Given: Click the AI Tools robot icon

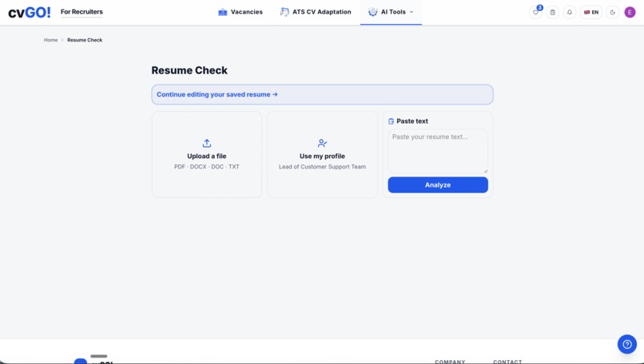Looking at the screenshot, I should click(x=372, y=12).
